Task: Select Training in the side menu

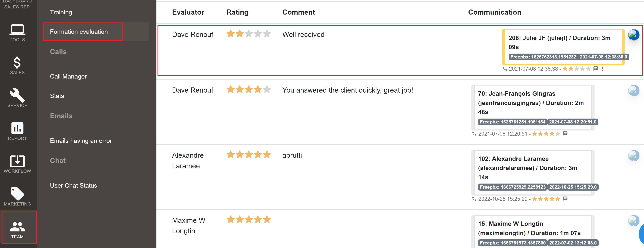Action: click(61, 12)
